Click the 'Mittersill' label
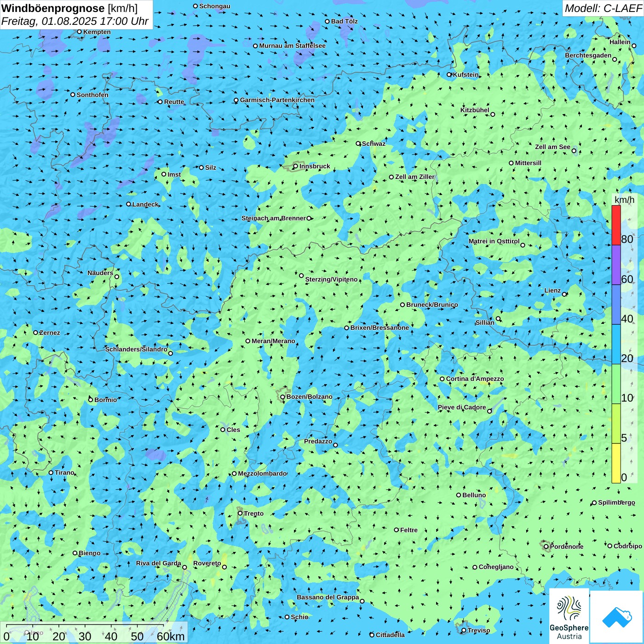The height and width of the screenshot is (644, 644). [528, 163]
